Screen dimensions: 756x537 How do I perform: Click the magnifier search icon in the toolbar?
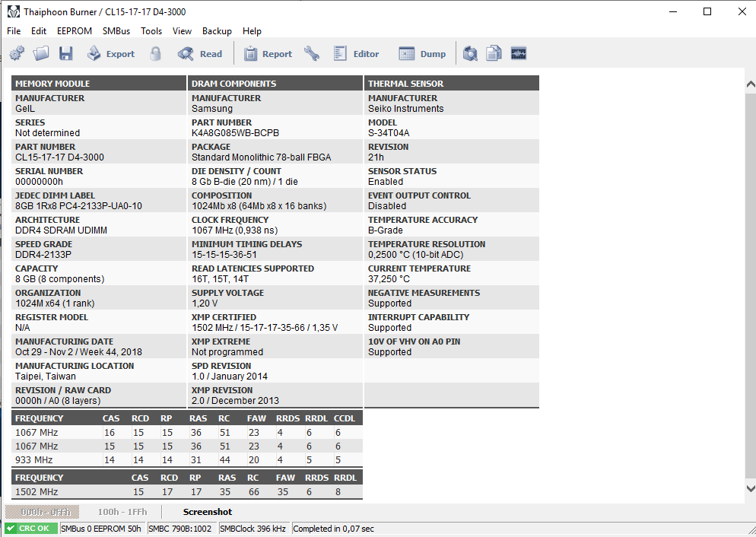click(x=470, y=53)
